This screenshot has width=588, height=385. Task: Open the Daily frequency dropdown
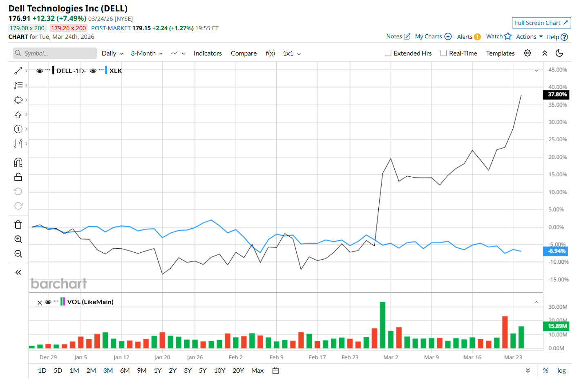click(112, 53)
